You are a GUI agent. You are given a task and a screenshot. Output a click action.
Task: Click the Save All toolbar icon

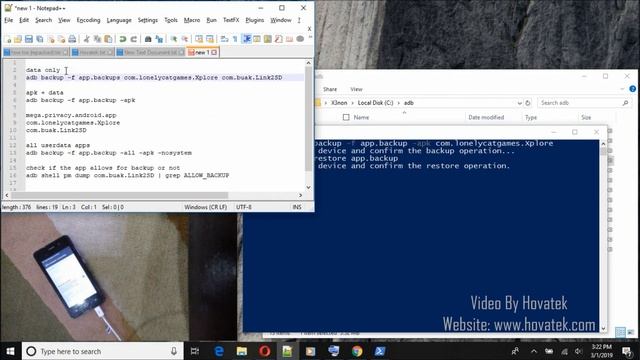click(40, 39)
